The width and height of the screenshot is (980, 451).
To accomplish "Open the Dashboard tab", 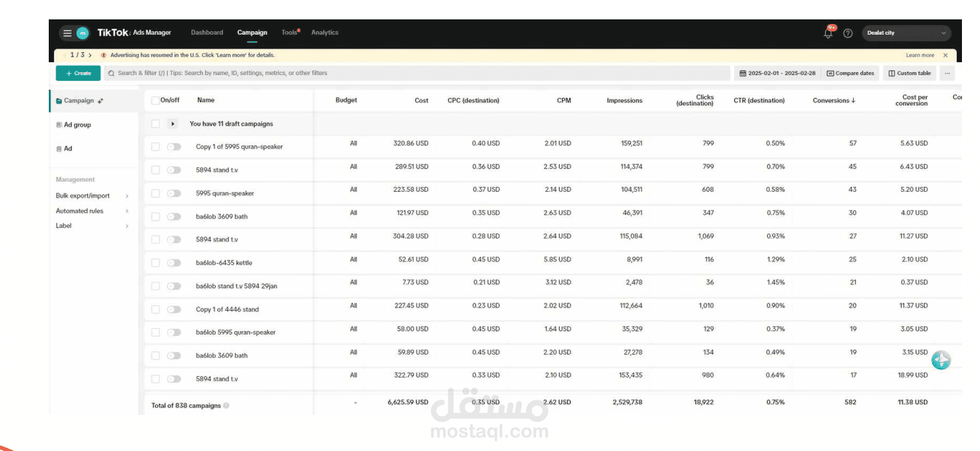I will tap(207, 33).
